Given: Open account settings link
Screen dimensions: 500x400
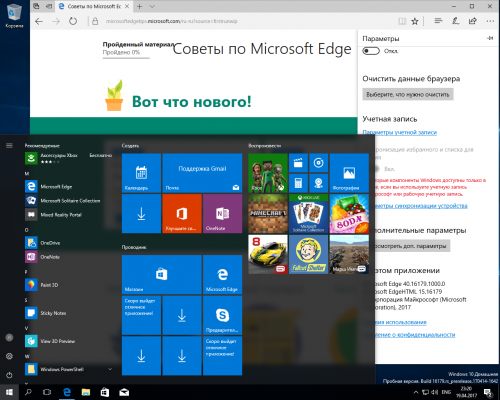Looking at the screenshot, I should [400, 132].
